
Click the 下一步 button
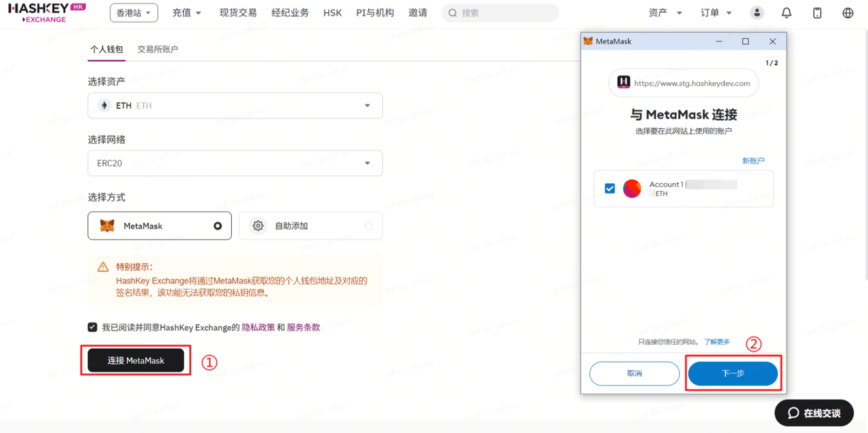(732, 374)
